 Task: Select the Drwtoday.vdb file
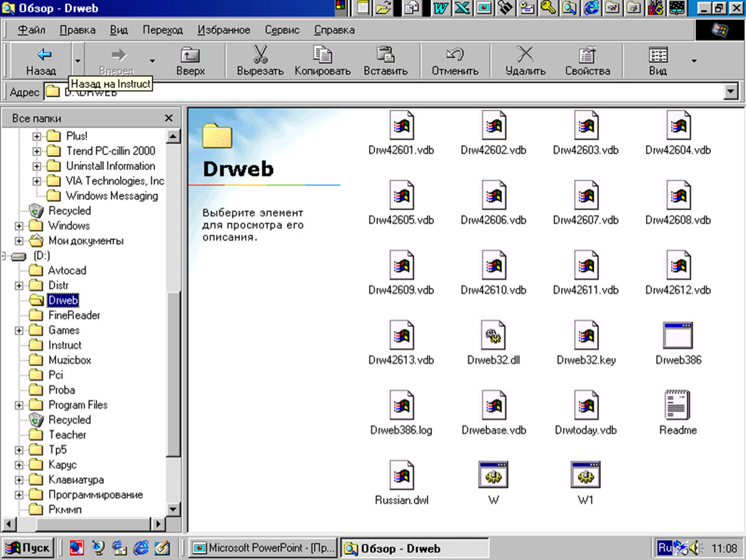pos(586,413)
